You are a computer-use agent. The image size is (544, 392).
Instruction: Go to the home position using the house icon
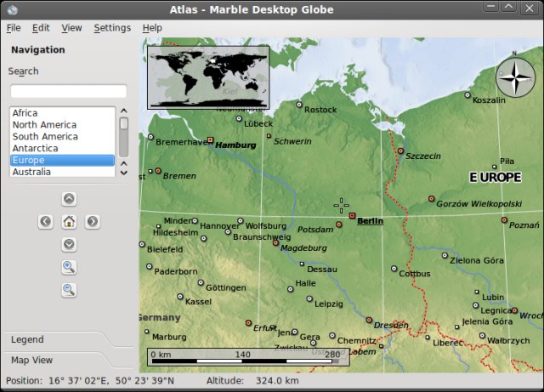point(69,222)
